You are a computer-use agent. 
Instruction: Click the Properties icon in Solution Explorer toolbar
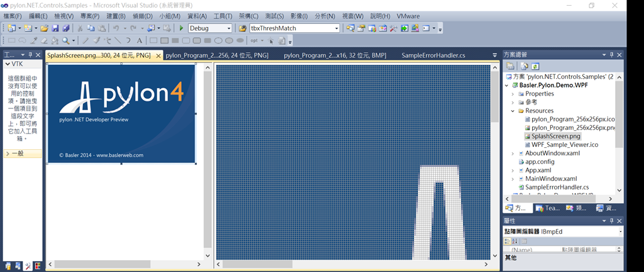[x=510, y=65]
